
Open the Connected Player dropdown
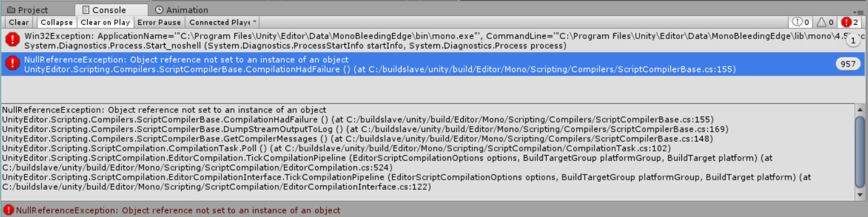coord(223,22)
